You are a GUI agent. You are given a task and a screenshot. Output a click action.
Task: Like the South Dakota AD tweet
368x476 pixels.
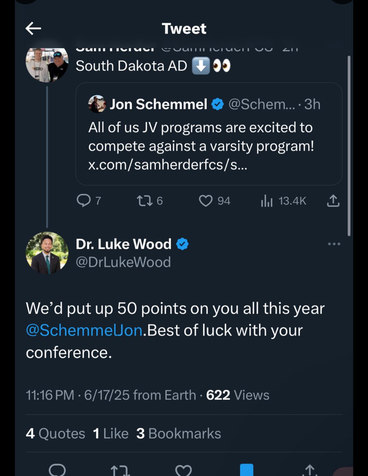[206, 201]
